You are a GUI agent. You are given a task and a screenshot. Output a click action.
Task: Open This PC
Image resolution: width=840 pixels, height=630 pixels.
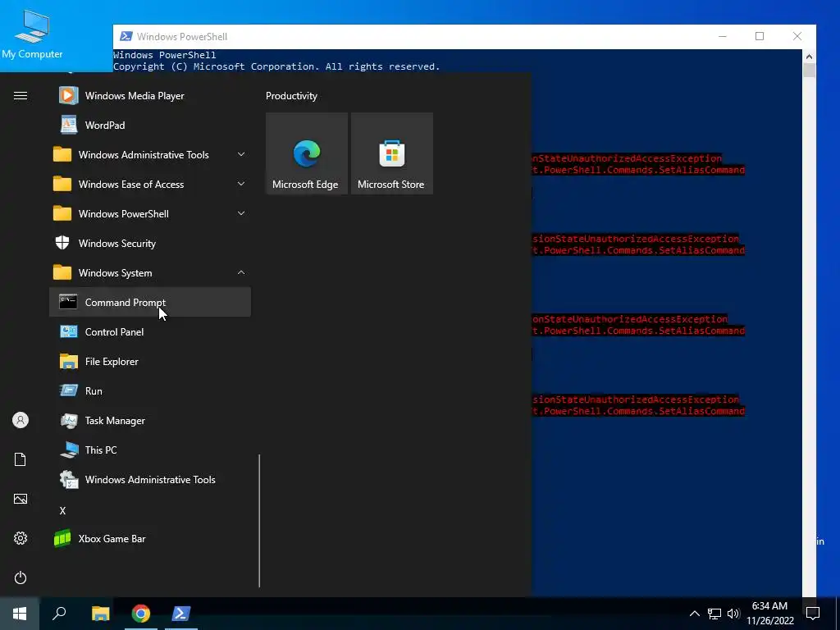[150, 450]
